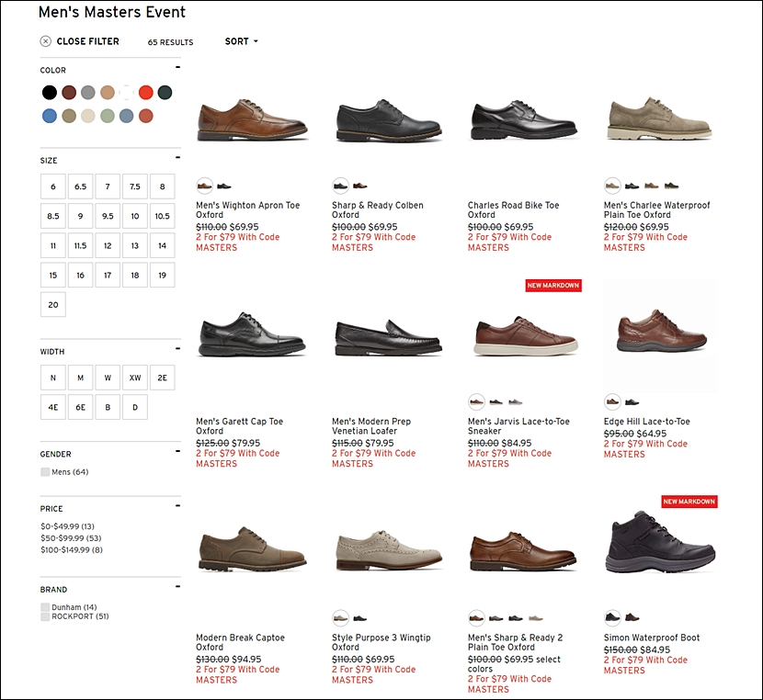This screenshot has height=700, width=763.
Task: Choose black color variant of Wighton Oxford
Action: (x=223, y=186)
